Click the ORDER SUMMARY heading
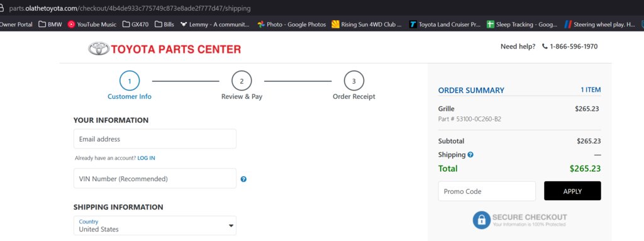This screenshot has width=644, height=241. click(471, 91)
